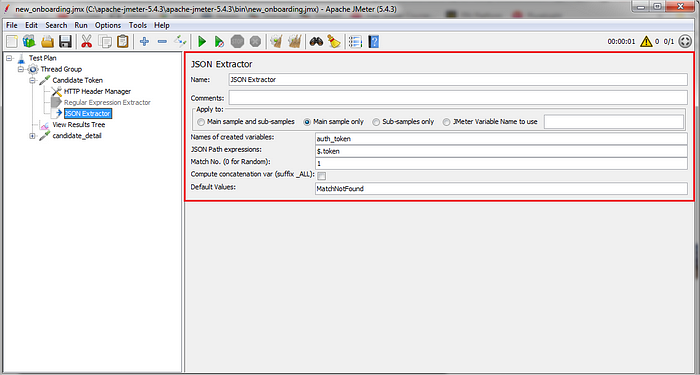Select the candidate_detail sampler

point(77,136)
